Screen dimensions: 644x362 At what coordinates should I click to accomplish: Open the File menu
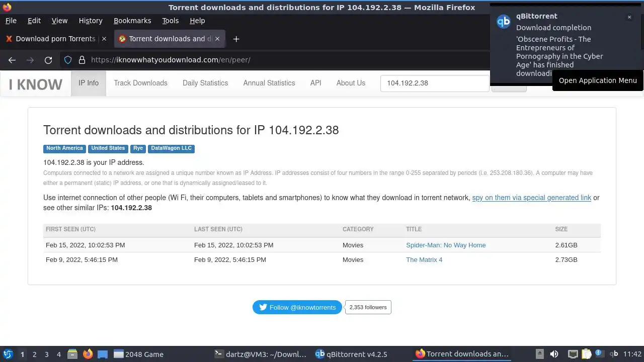pos(11,21)
